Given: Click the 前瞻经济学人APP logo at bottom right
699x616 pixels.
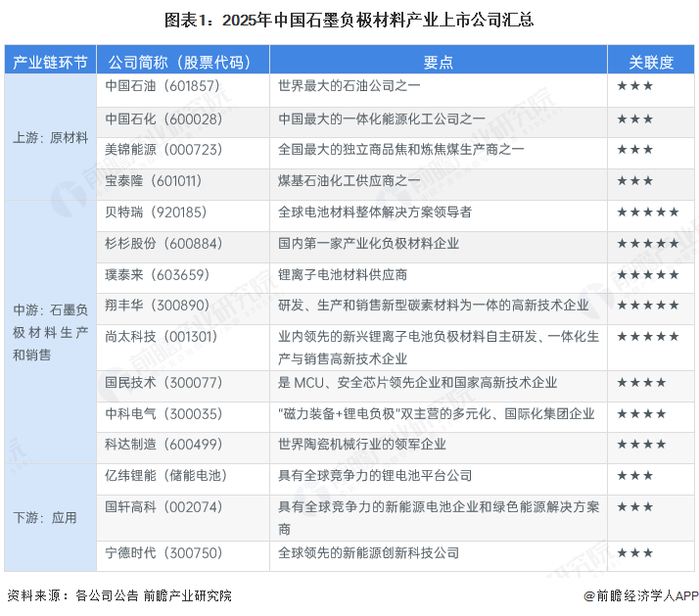Looking at the screenshot, I should pos(641,595).
